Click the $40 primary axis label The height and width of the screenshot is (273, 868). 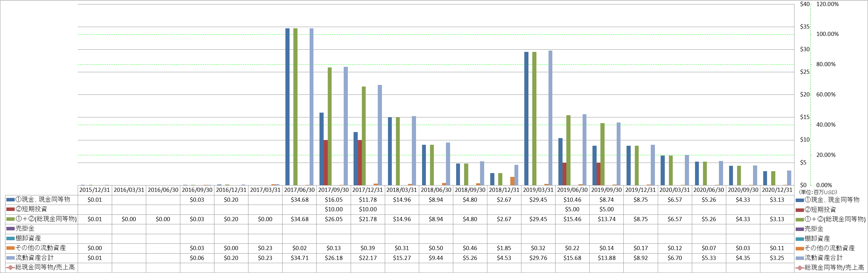coord(805,4)
